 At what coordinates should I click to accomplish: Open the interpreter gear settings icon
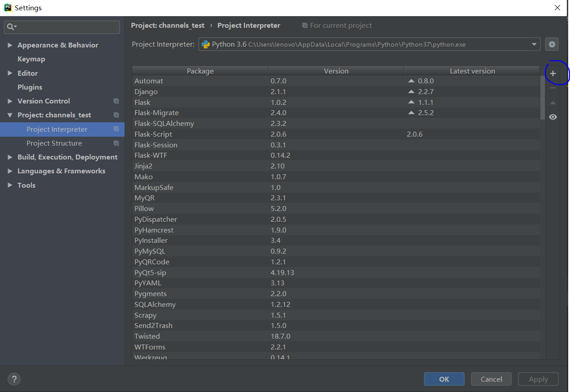[x=552, y=44]
